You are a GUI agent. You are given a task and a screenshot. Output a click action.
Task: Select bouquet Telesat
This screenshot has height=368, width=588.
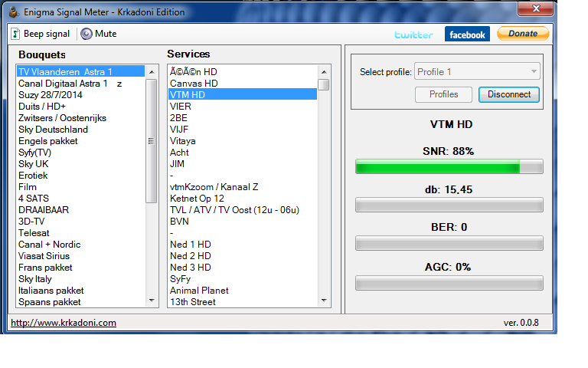[x=80, y=233]
